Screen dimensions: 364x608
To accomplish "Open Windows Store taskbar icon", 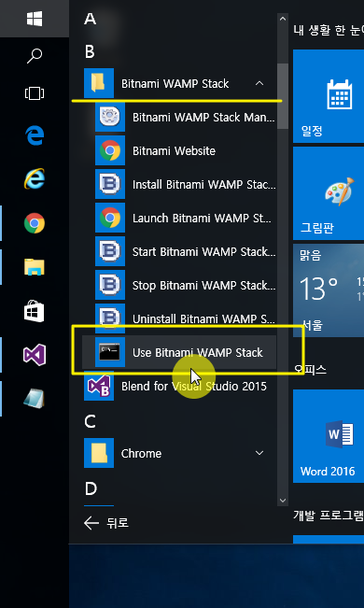I will [x=35, y=311].
